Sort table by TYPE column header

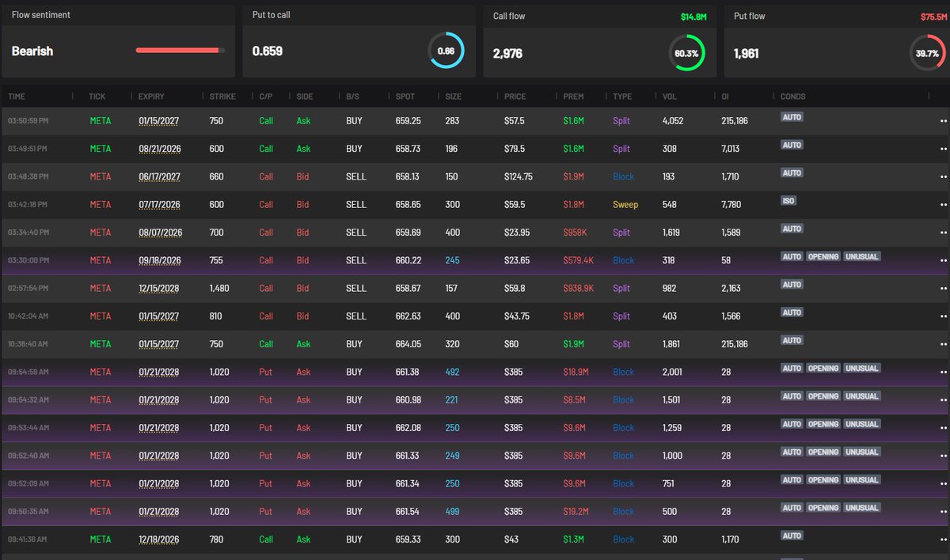622,96
